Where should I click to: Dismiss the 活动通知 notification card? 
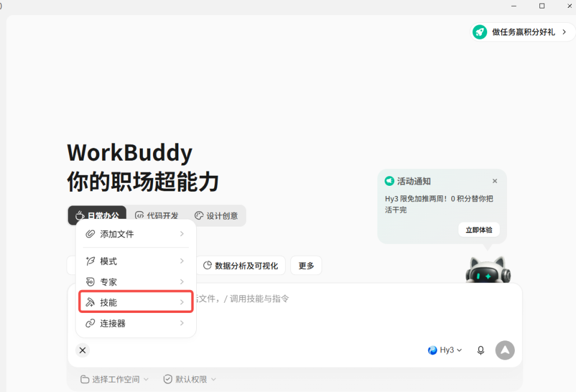click(495, 181)
